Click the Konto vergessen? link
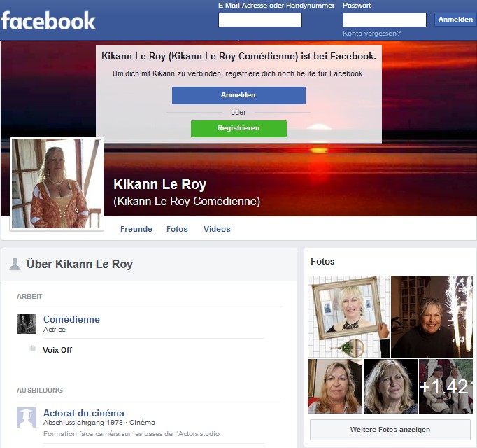The height and width of the screenshot is (448, 477). 371,33
